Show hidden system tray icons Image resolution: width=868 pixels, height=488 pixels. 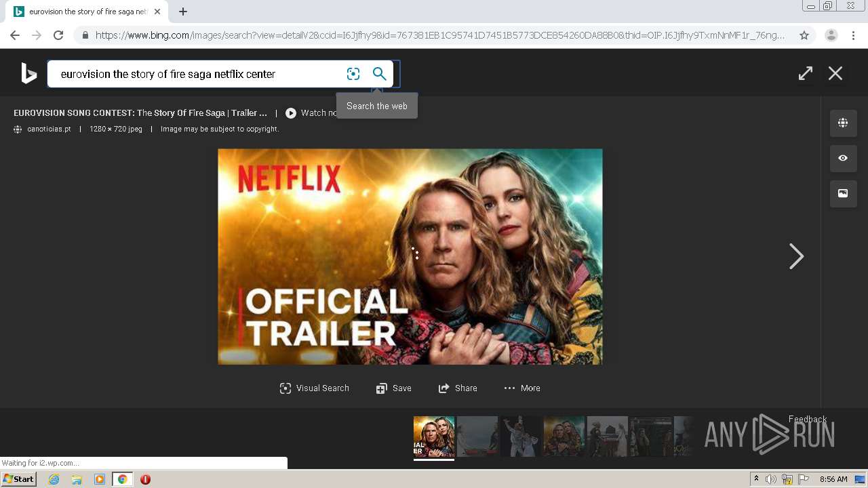coord(756,479)
